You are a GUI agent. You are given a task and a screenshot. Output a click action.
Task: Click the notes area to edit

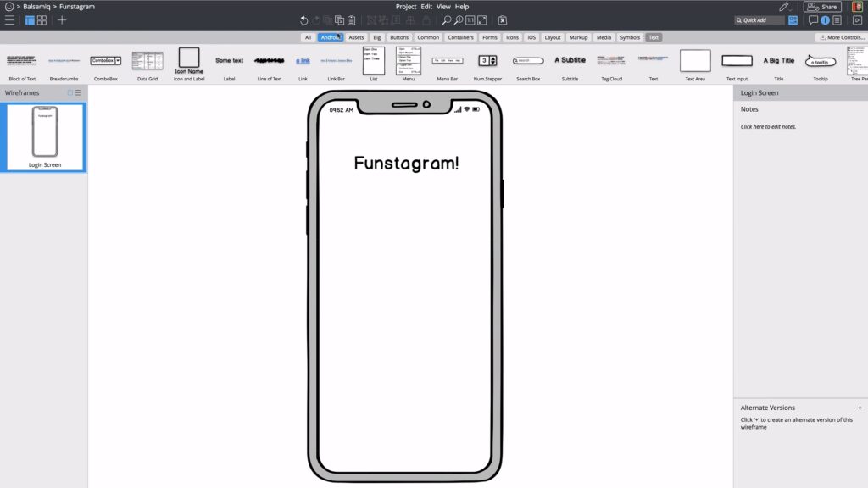point(768,127)
